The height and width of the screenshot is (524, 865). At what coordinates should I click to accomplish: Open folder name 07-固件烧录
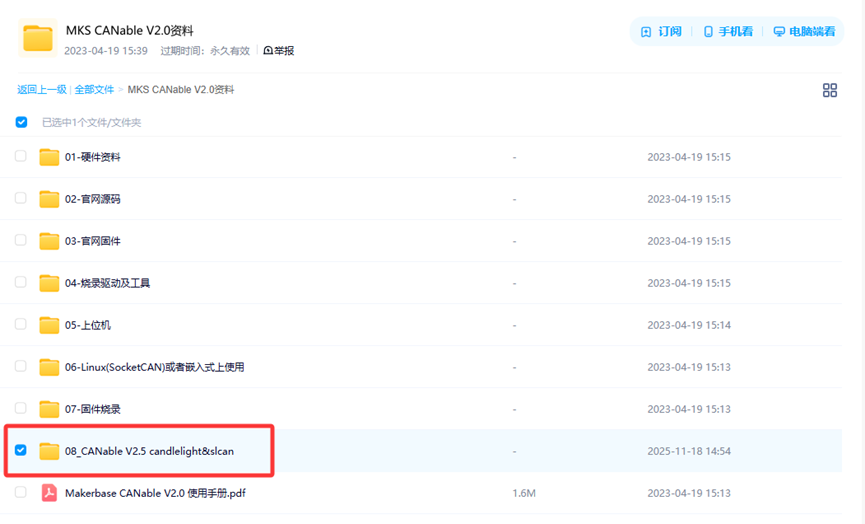point(93,409)
